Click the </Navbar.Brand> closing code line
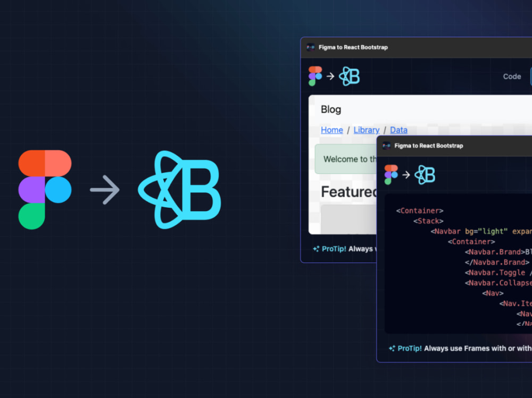This screenshot has width=532, height=398. [x=497, y=262]
